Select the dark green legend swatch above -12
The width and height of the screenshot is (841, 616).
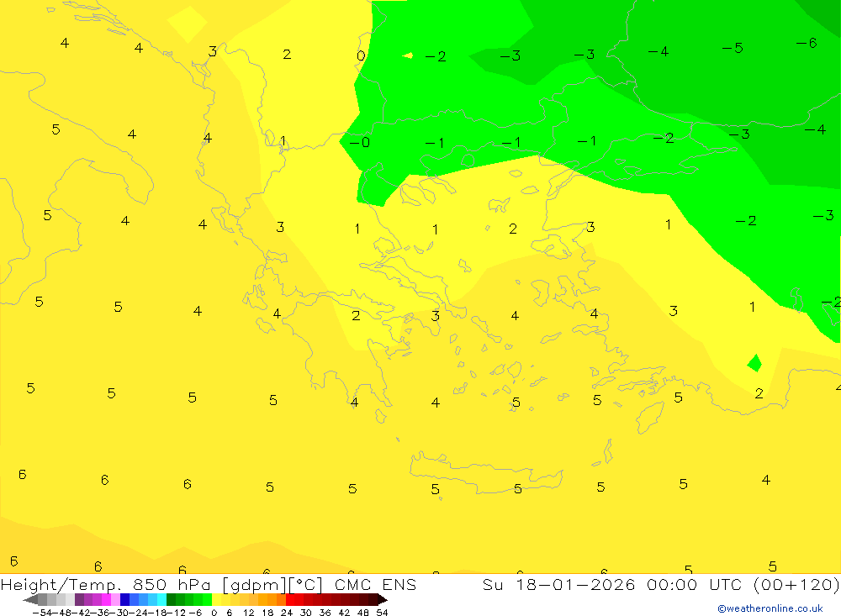(171, 599)
